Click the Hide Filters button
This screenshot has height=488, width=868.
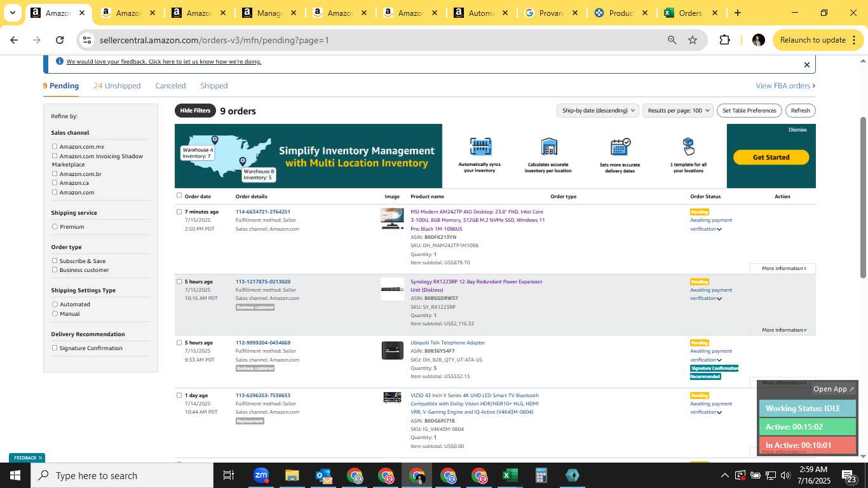click(195, 111)
